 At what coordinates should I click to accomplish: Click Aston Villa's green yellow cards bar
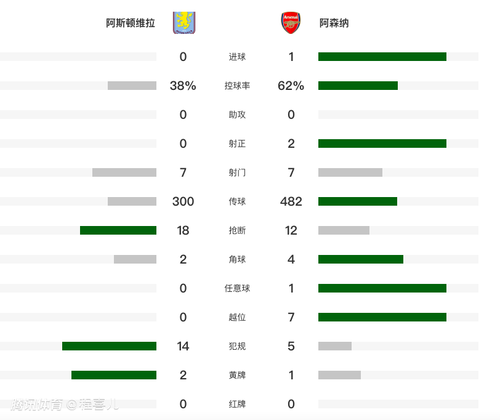pos(114,375)
